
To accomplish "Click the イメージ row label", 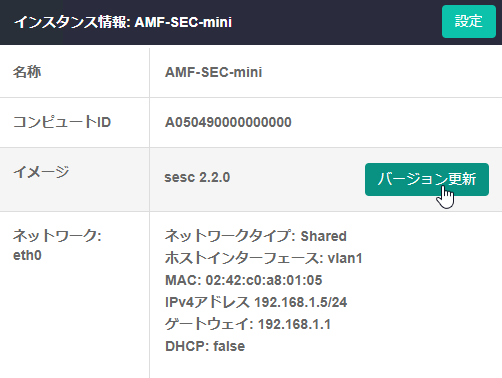I will (41, 172).
